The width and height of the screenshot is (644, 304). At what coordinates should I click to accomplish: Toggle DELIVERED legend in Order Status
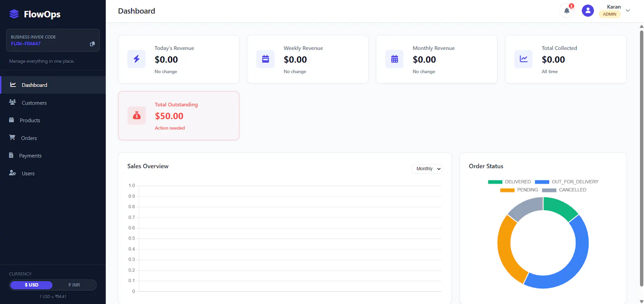[x=509, y=182]
